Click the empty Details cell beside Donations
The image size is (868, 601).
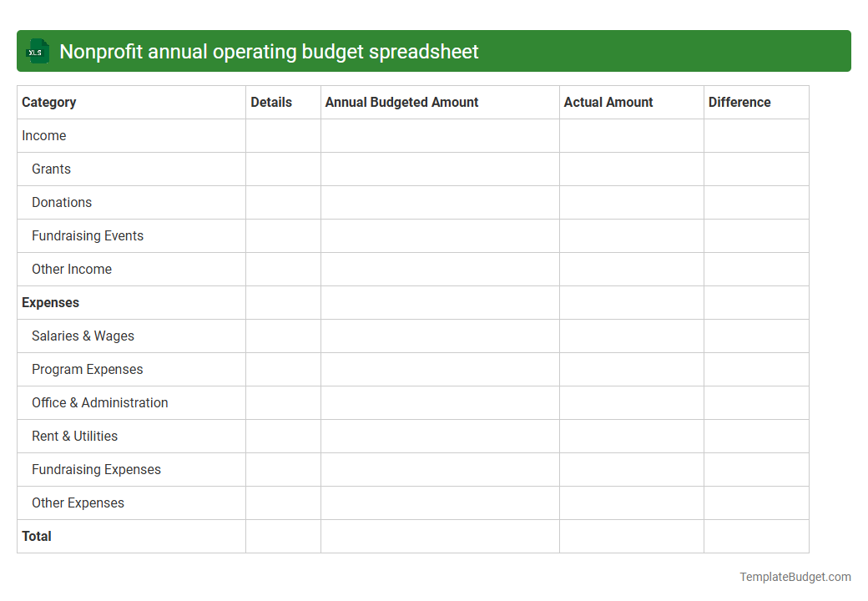283,202
